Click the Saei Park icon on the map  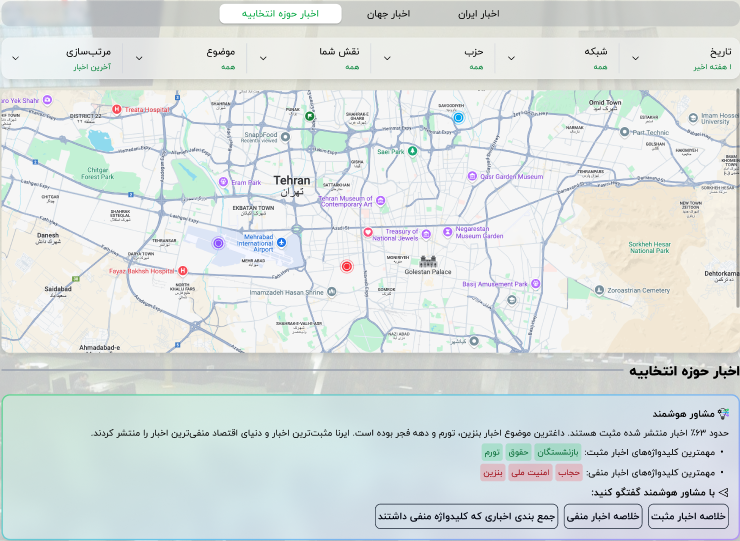pyautogui.click(x=412, y=151)
